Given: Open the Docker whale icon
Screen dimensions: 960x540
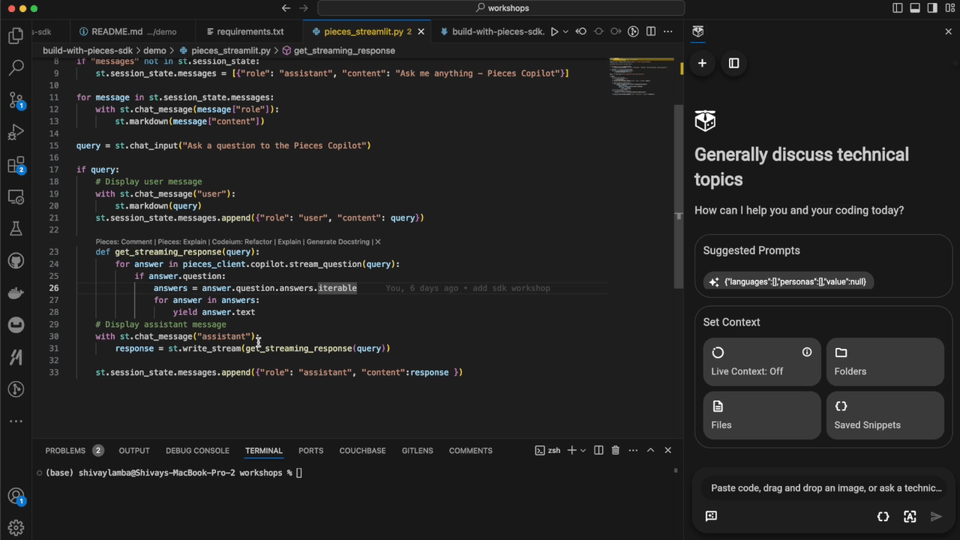Looking at the screenshot, I should (x=16, y=293).
